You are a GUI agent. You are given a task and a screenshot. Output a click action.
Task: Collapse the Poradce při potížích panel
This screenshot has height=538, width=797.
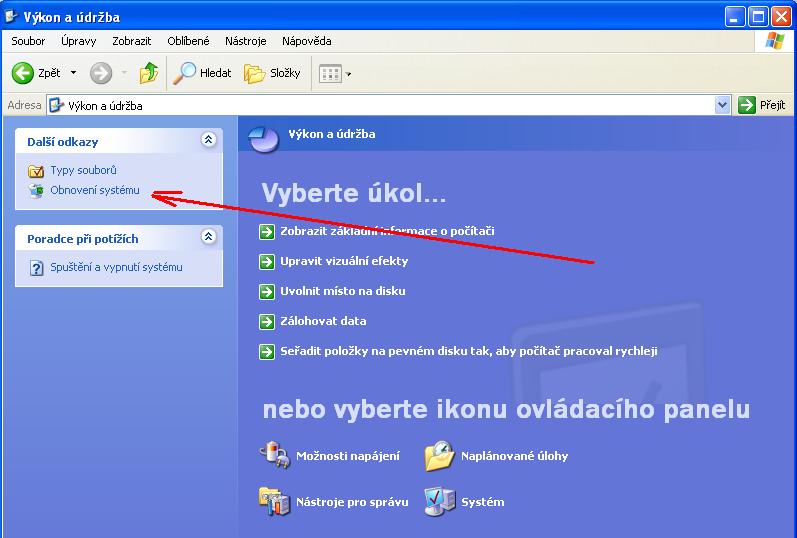tap(208, 236)
